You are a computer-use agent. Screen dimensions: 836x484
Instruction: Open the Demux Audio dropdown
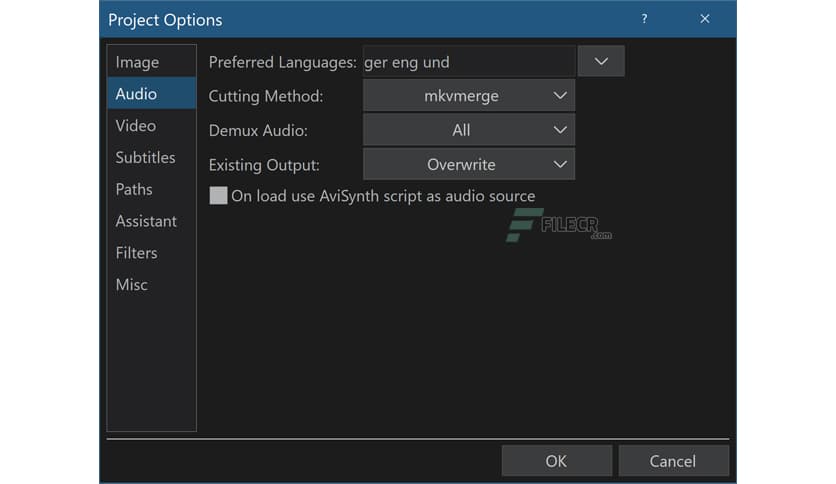pyautogui.click(x=468, y=130)
